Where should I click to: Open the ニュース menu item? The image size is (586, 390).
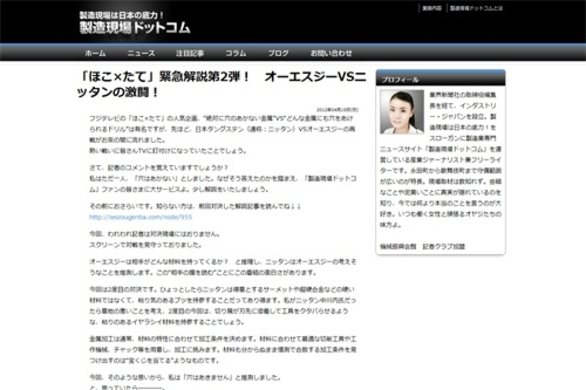tap(141, 53)
